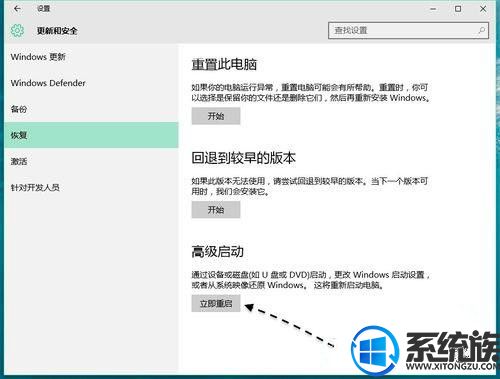Click the 立即重启 button

tap(216, 303)
